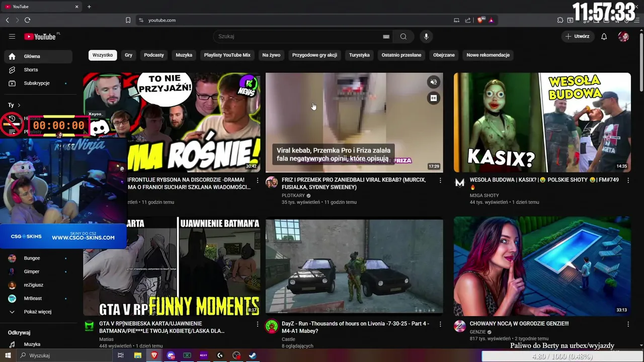Open the KASIX WESOŁA BUDOWA thumbnail

(x=542, y=122)
